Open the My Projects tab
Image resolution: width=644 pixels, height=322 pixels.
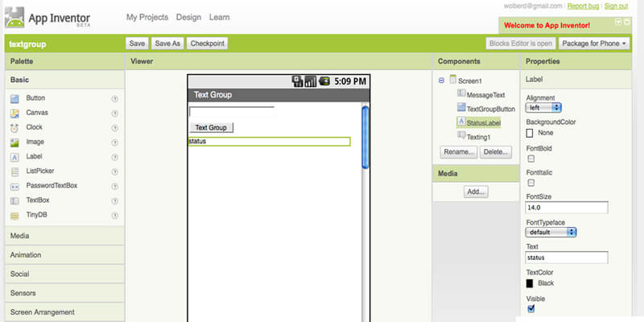click(x=147, y=17)
